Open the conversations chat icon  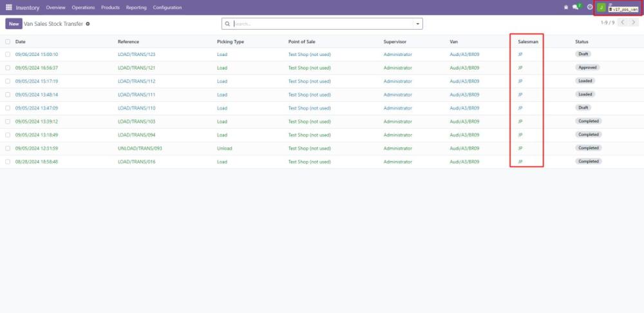[x=576, y=7]
